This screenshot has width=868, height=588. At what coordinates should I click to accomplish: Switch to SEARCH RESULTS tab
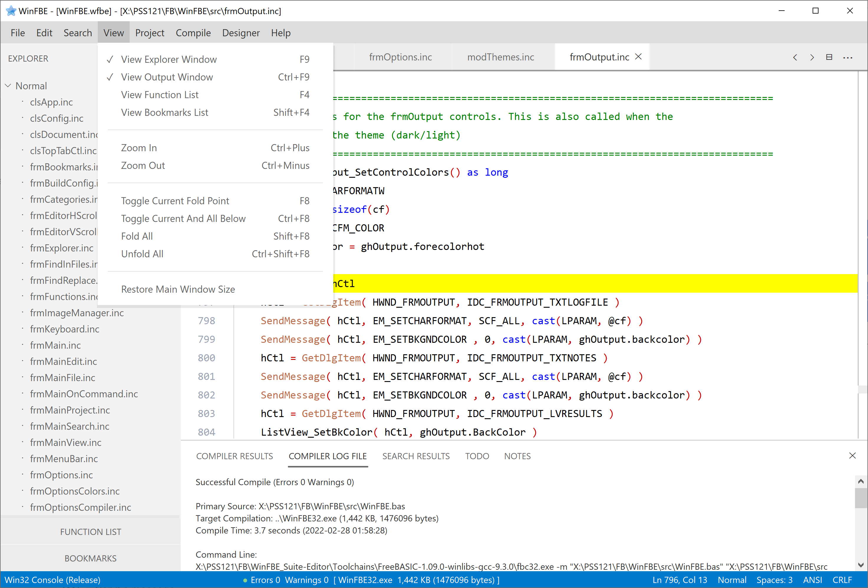(x=416, y=456)
